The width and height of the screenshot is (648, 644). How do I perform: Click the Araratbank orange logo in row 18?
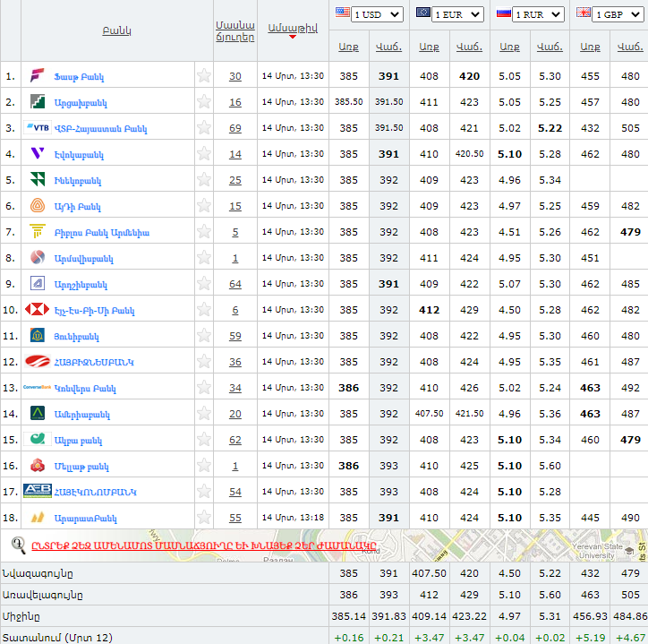click(x=38, y=517)
